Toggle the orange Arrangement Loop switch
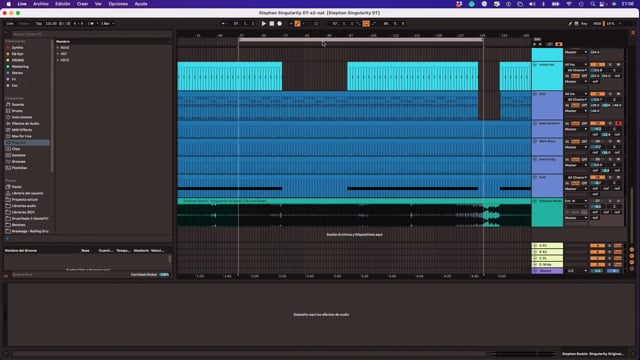The image size is (640, 360). click(x=366, y=24)
